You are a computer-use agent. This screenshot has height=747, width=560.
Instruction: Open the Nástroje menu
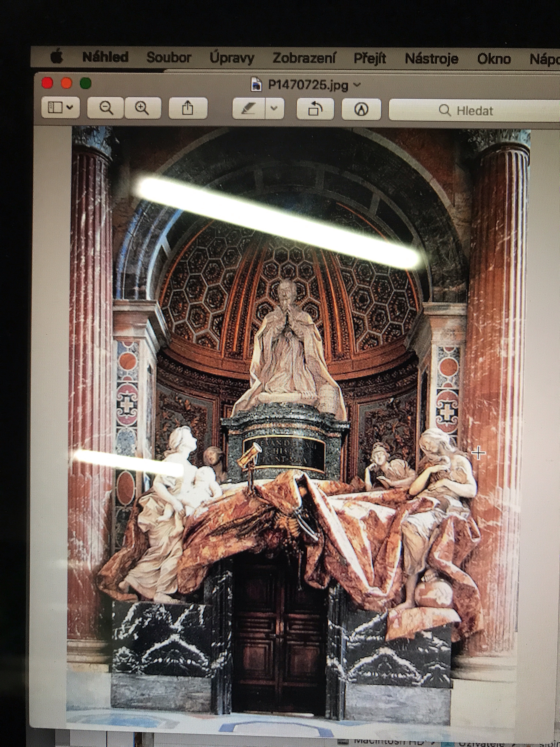[431, 59]
